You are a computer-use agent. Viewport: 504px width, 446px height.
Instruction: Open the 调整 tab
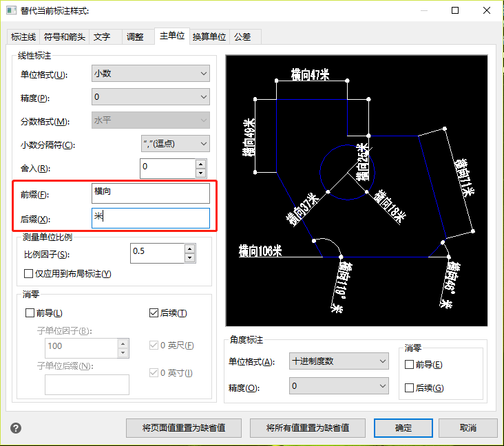138,37
